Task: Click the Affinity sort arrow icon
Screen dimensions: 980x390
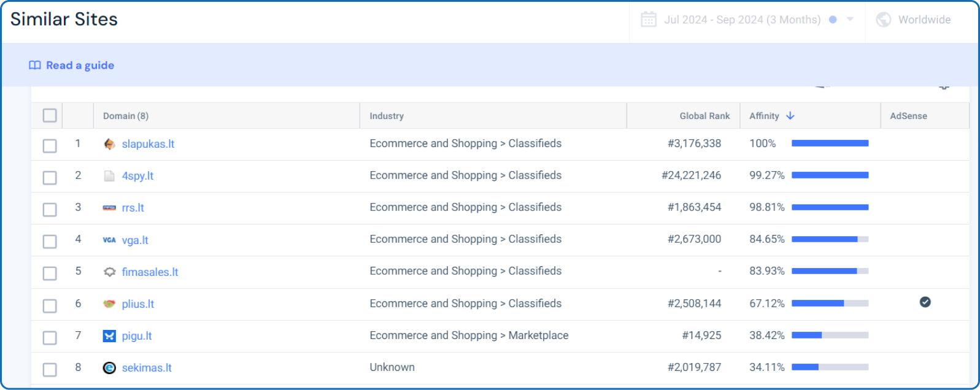Action: point(790,115)
